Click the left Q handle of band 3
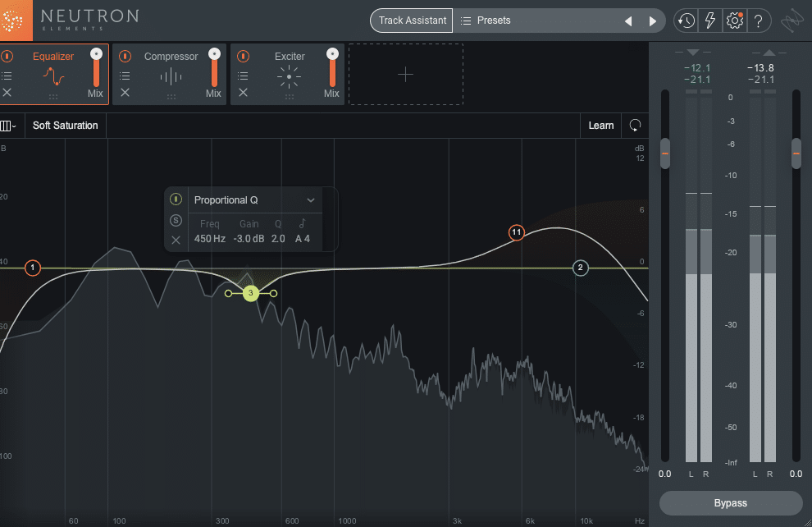This screenshot has height=527, width=812. 228,293
